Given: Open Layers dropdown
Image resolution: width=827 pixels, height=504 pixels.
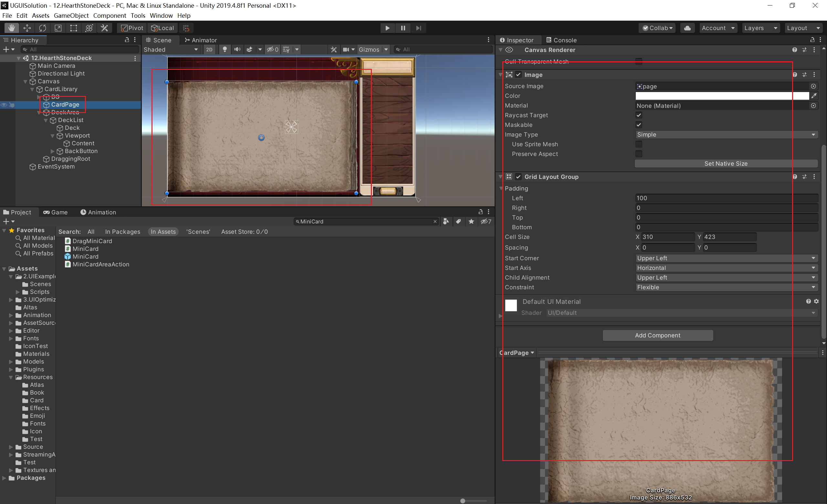Looking at the screenshot, I should click(760, 28).
